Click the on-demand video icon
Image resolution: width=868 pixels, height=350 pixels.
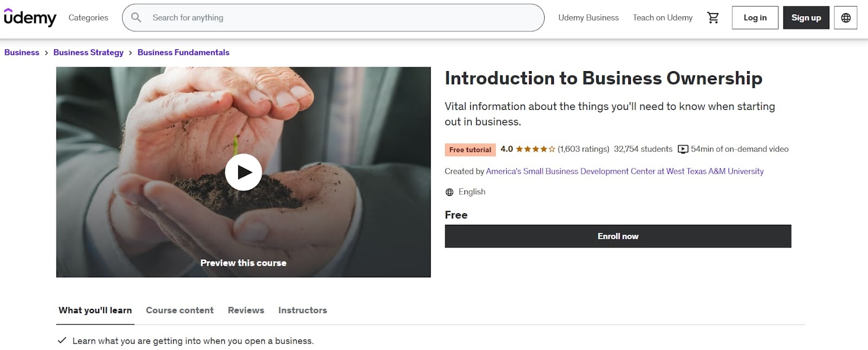[x=683, y=149]
